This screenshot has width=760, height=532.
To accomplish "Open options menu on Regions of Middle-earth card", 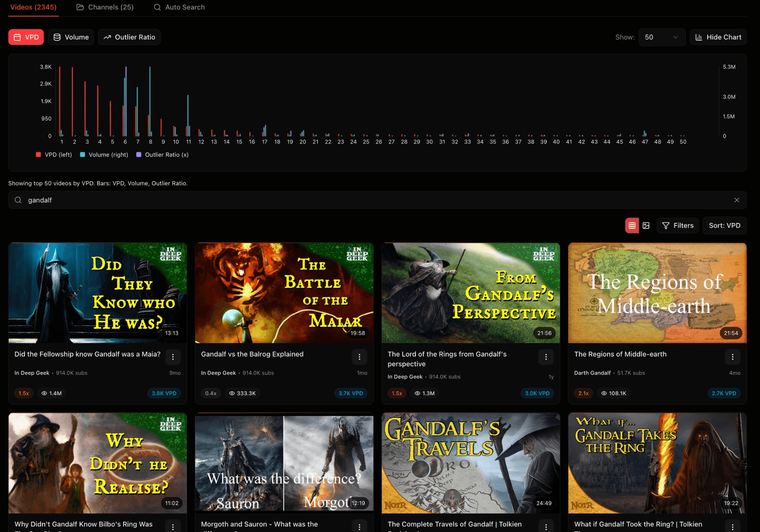I will point(732,357).
